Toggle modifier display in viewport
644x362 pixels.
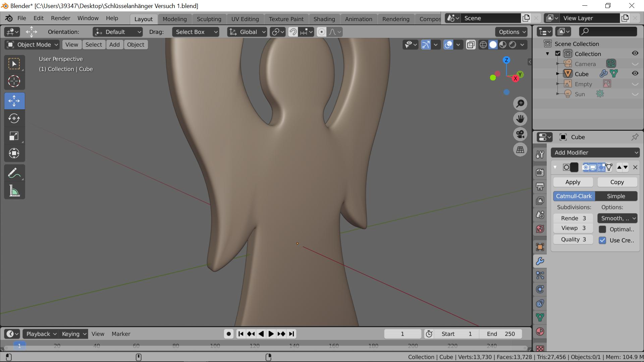[x=593, y=167]
